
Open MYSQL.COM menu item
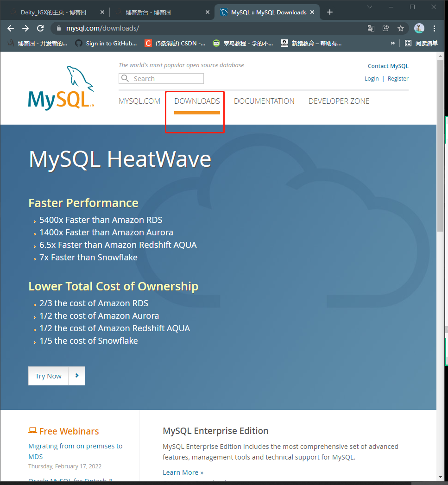click(139, 101)
